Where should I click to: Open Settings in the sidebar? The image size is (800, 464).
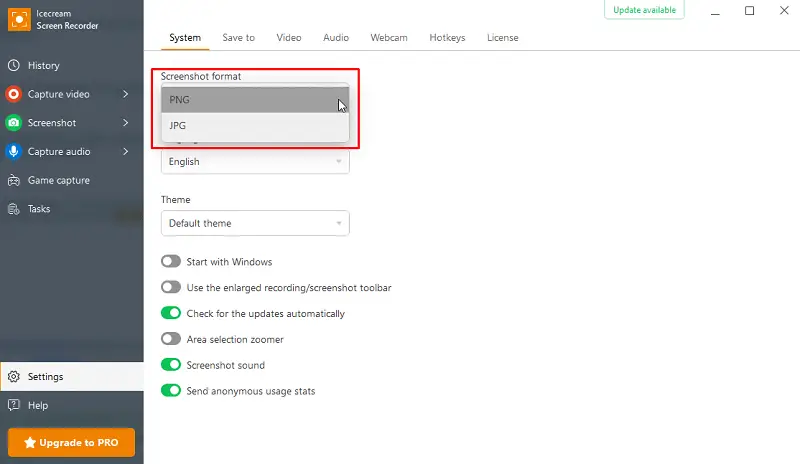click(72, 377)
